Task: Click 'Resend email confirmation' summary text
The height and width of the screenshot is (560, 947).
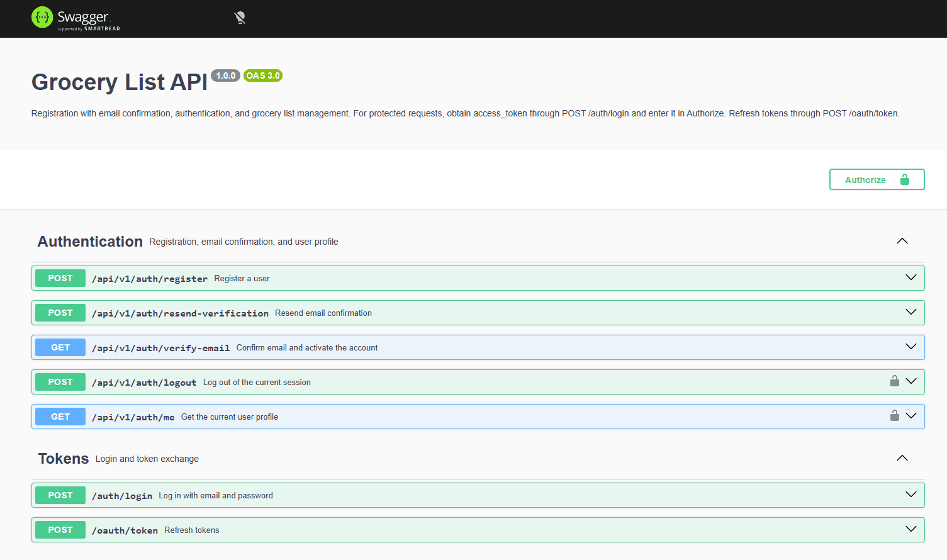Action: 323,313
